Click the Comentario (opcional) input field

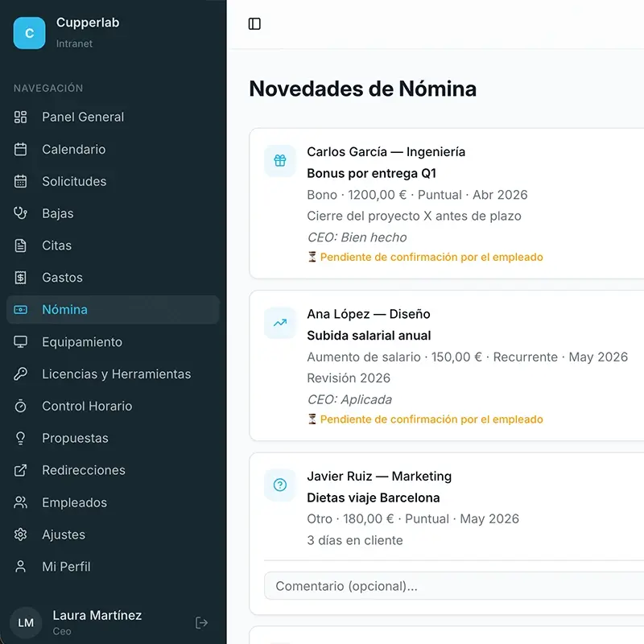(454, 586)
